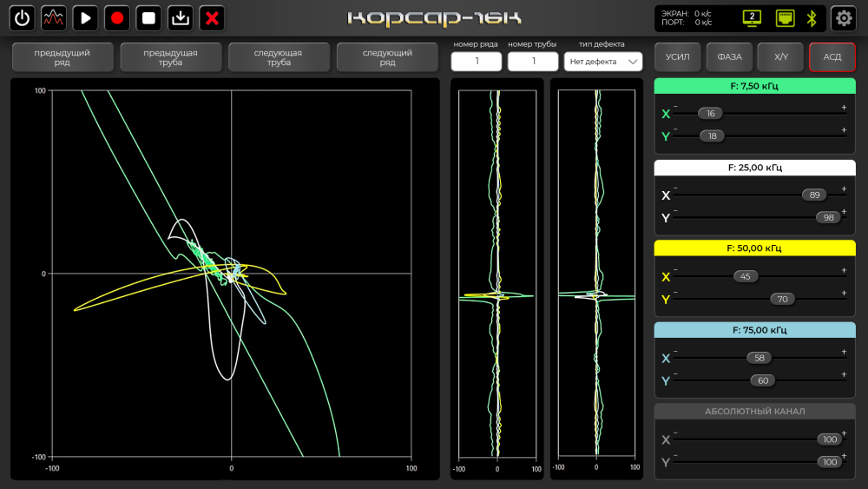Toggle the АСД mode button
The width and height of the screenshot is (868, 489).
click(x=832, y=56)
